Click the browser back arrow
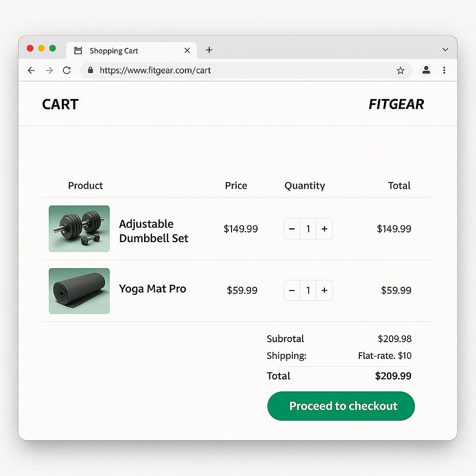The image size is (476, 476). pyautogui.click(x=31, y=71)
